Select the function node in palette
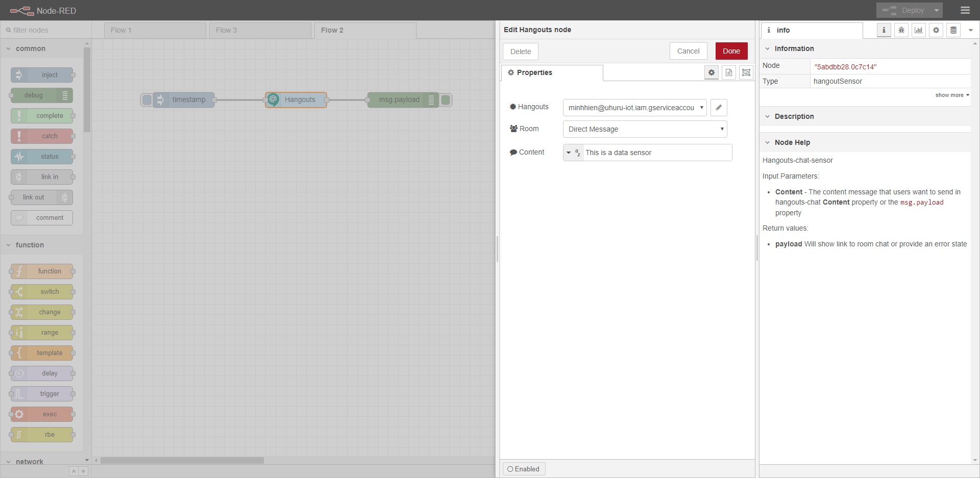980x478 pixels. (42, 271)
